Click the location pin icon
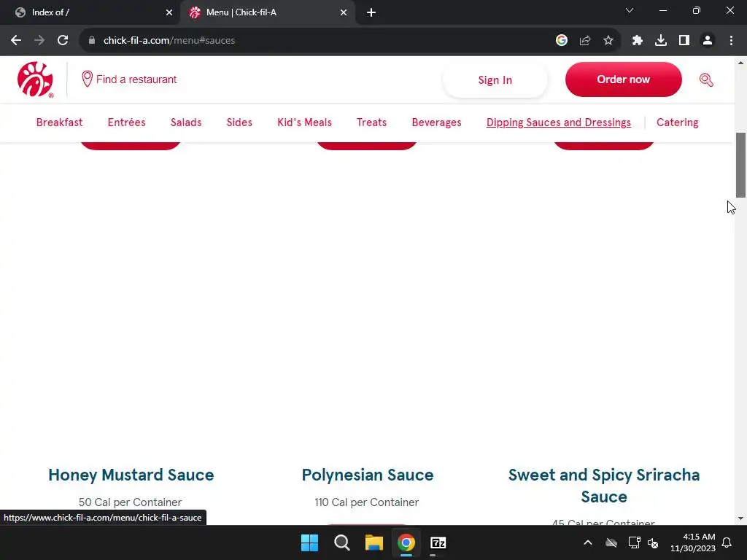 [87, 79]
